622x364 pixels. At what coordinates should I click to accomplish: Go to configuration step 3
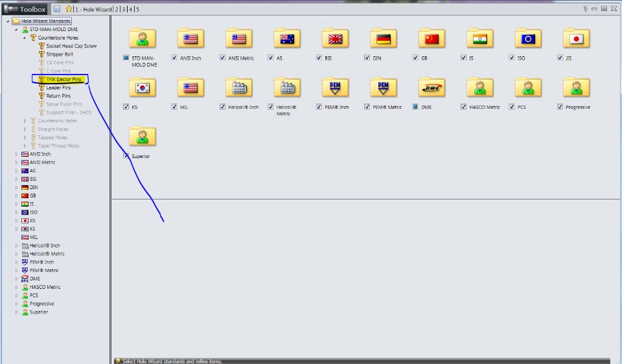tap(124, 9)
